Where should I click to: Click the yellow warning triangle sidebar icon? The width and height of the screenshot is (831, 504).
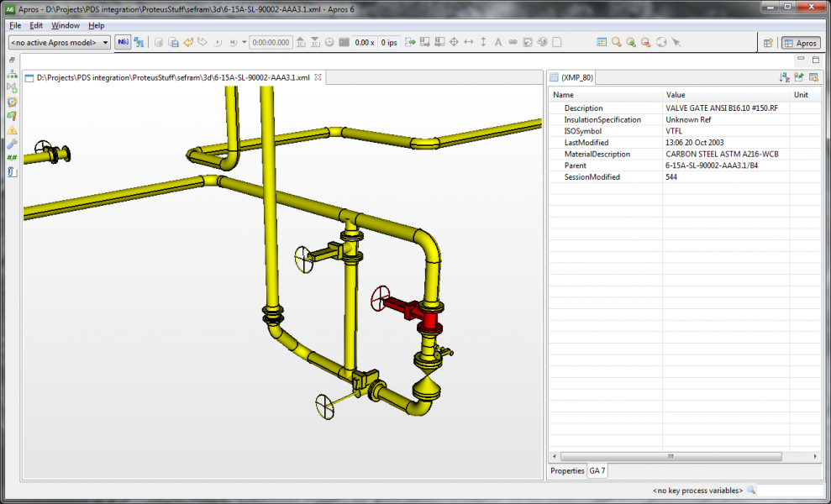coord(12,130)
